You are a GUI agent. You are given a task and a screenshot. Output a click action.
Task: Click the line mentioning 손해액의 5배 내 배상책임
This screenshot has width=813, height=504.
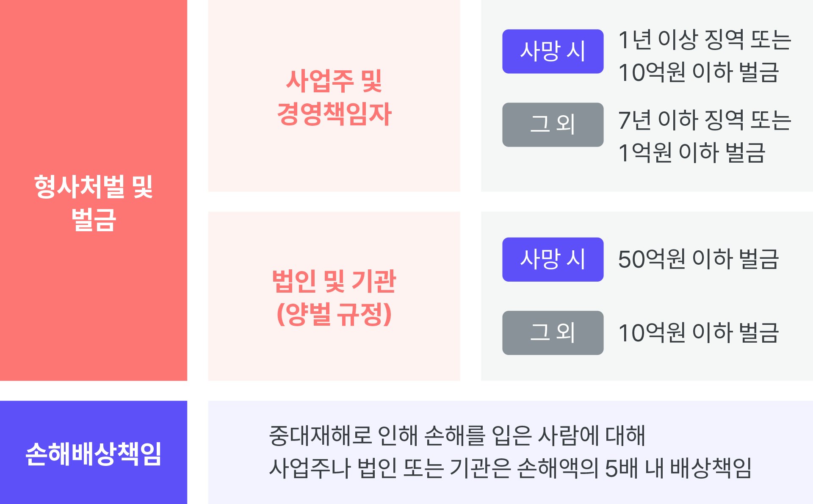tap(510, 468)
